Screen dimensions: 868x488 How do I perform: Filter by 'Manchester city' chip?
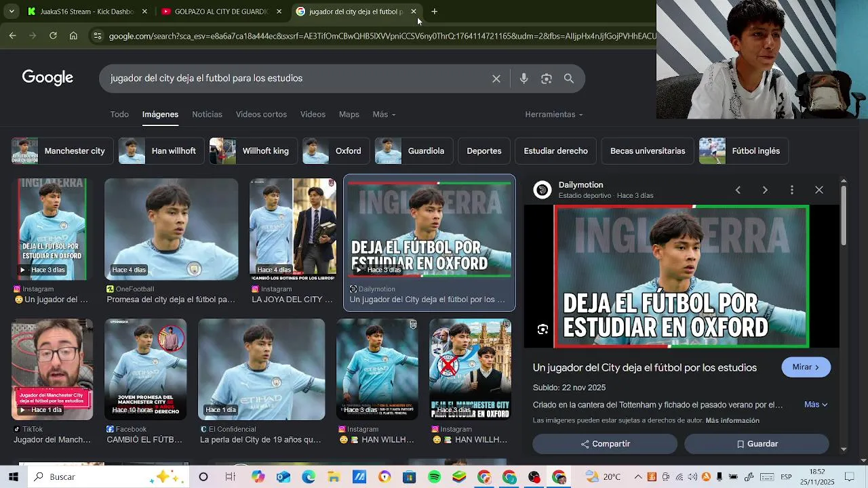62,151
